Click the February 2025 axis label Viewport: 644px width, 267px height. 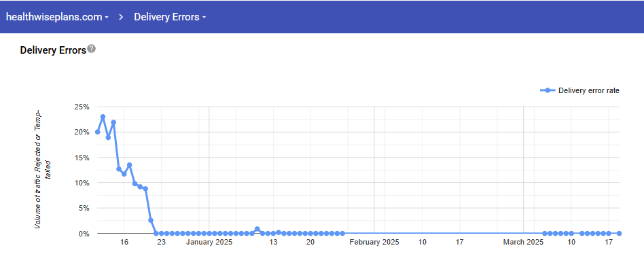tap(374, 243)
